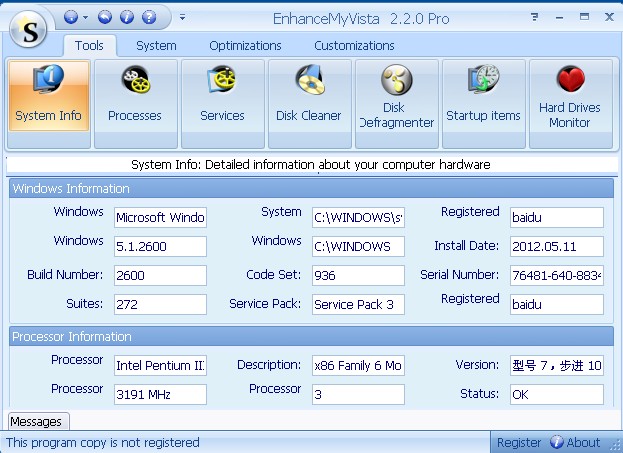
Task: Open the Messages tab
Action: tap(38, 421)
